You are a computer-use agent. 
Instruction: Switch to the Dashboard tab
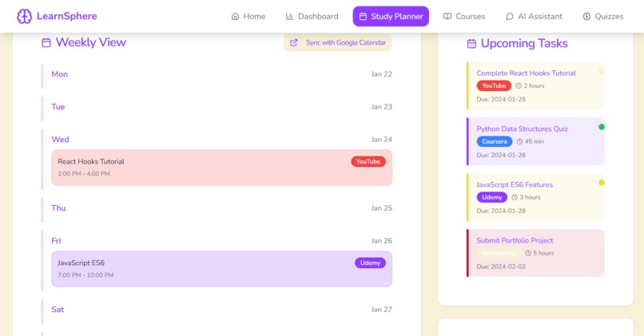[312, 17]
